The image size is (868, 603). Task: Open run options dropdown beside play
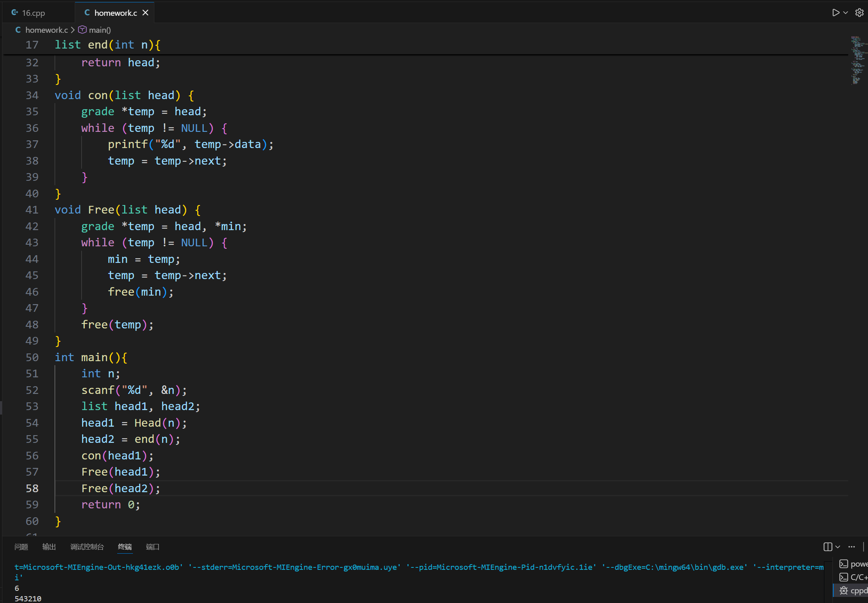point(845,13)
